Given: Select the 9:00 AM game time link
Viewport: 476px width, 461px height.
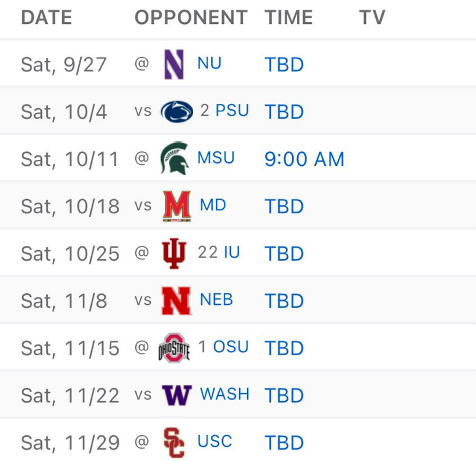Looking at the screenshot, I should [x=304, y=159].
